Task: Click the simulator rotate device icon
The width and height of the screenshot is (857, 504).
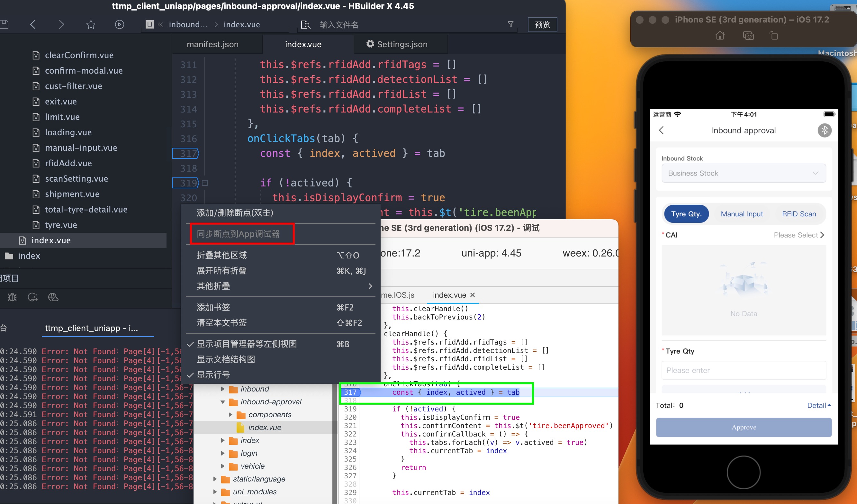Action: click(774, 35)
